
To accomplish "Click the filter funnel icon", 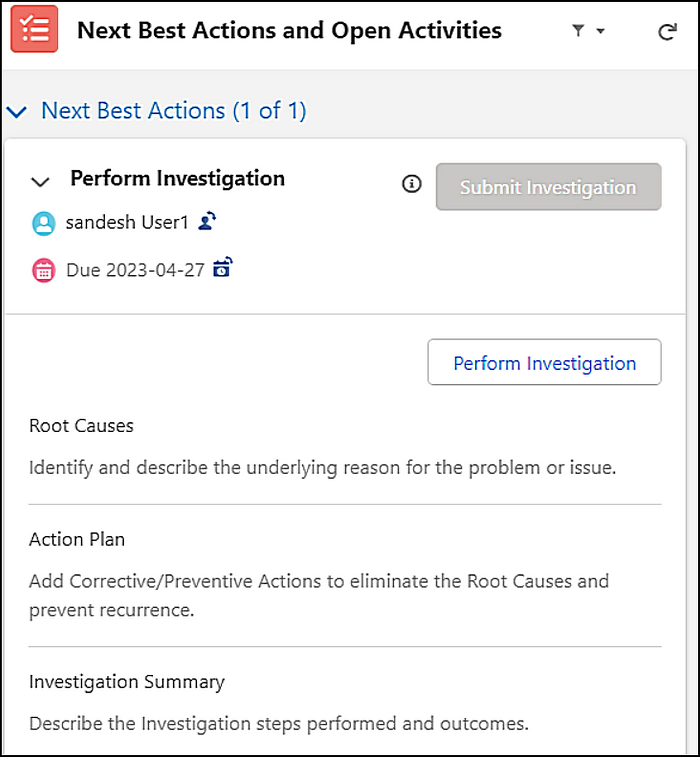I will [x=577, y=30].
